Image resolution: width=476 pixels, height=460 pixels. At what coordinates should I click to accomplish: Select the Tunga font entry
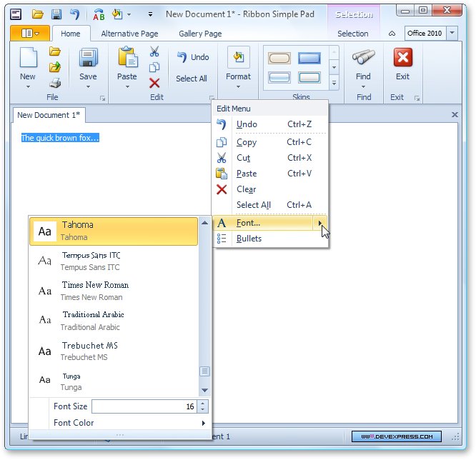point(114,381)
